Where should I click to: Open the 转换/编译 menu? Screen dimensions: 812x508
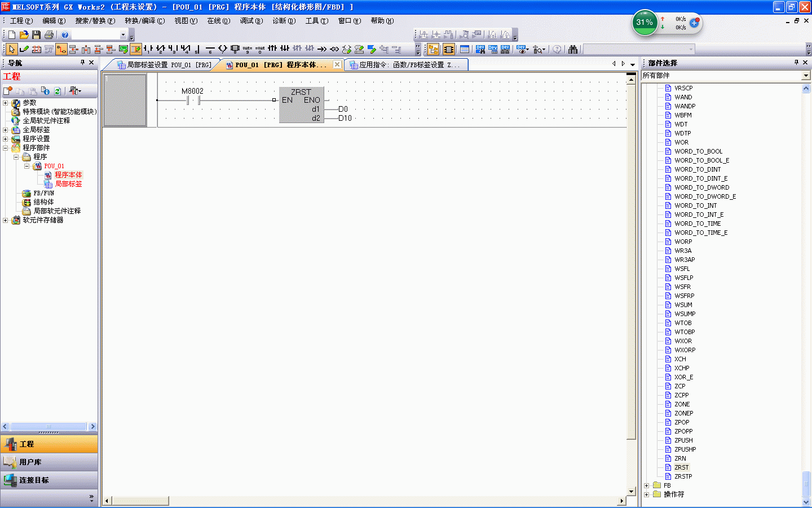[x=144, y=21]
